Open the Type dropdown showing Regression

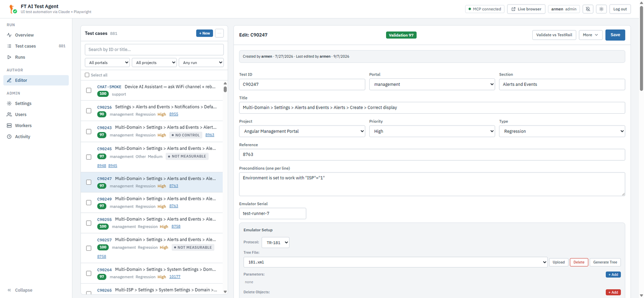pyautogui.click(x=562, y=131)
